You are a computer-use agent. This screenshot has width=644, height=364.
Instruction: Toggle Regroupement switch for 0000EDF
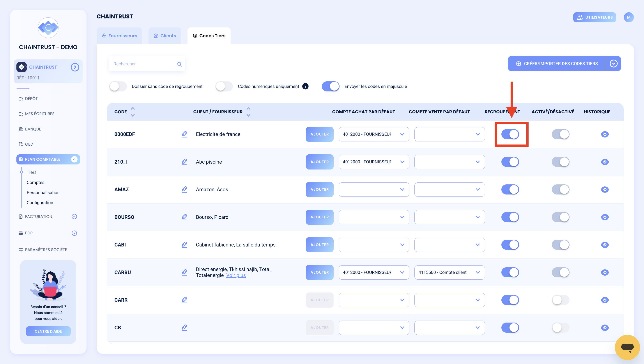[x=510, y=134]
